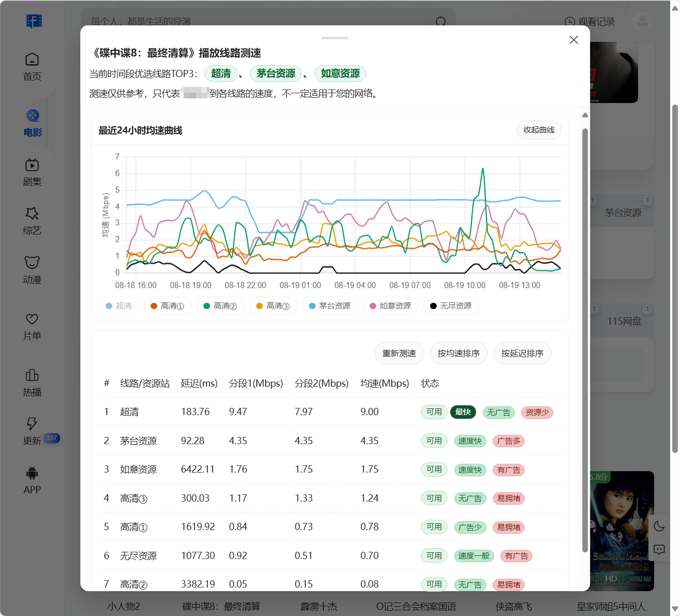Select the 超清 top line tag
This screenshot has height=616, width=680.
(x=221, y=74)
